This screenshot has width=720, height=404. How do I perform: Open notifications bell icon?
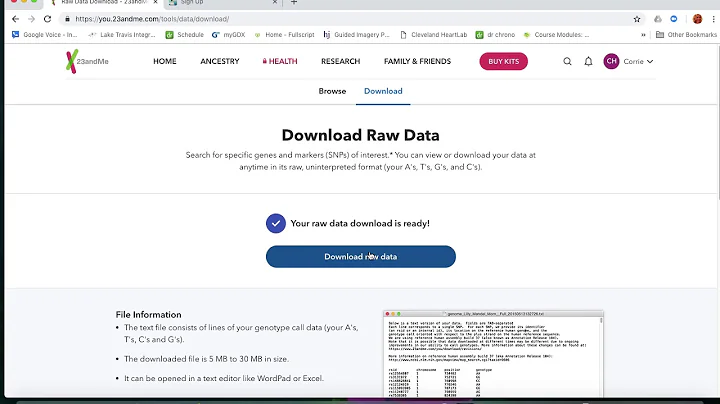pos(588,61)
